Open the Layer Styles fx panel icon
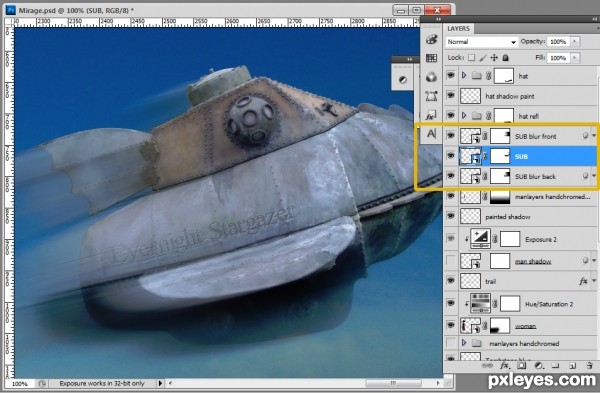This screenshot has width=600, height=393. (430, 116)
